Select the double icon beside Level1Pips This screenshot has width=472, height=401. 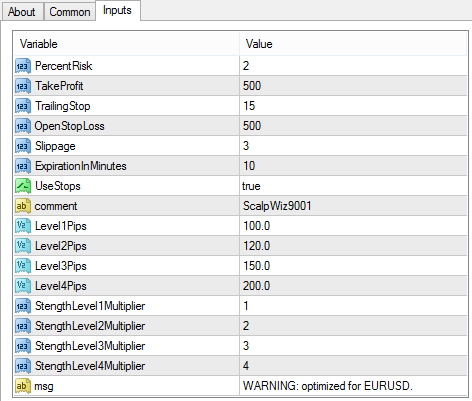[x=23, y=226]
